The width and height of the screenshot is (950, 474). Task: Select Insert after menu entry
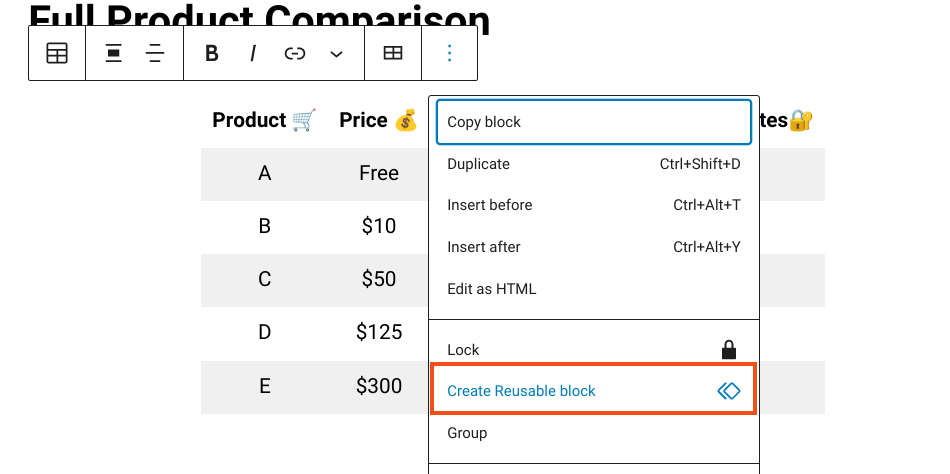coord(594,247)
